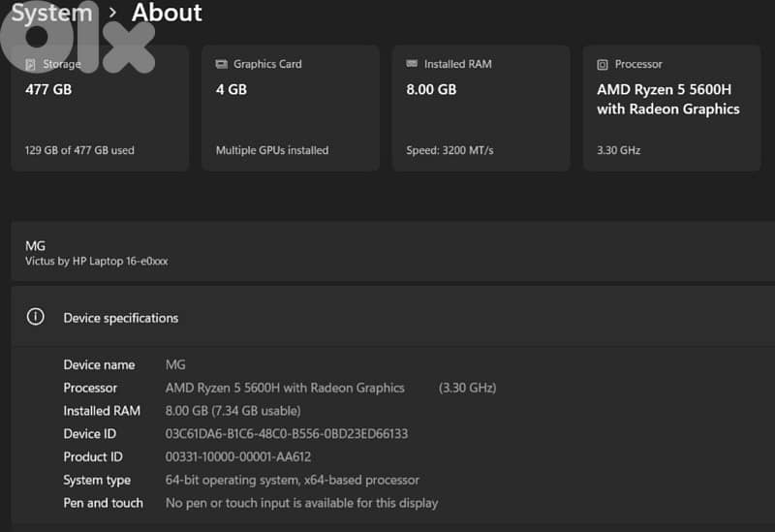775x532 pixels.
Task: Click the Victus by HP Laptop model text
Action: point(96,262)
